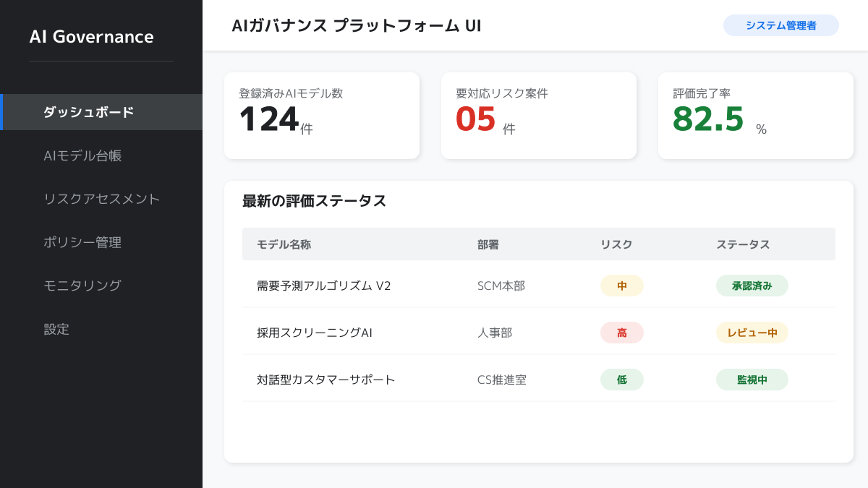The height and width of the screenshot is (488, 868).
Task: Select リスクアセスメント from the sidebar
Action: pos(101,199)
